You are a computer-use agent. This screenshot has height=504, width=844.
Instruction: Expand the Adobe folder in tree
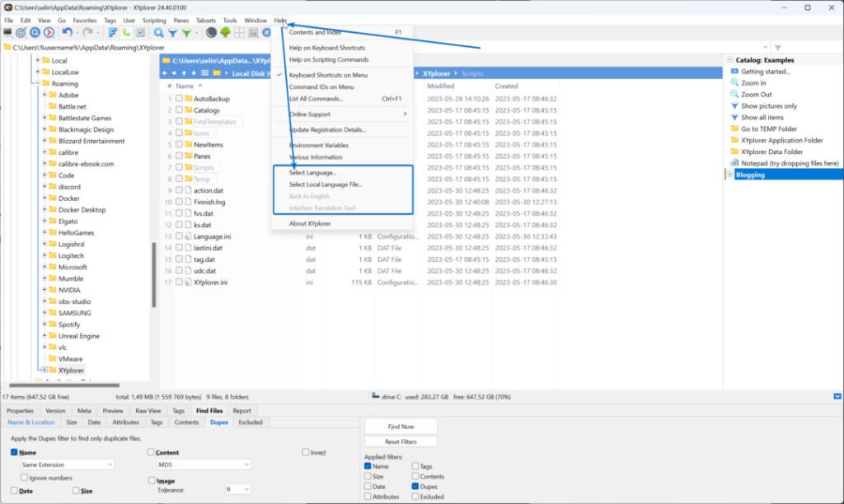coord(45,95)
